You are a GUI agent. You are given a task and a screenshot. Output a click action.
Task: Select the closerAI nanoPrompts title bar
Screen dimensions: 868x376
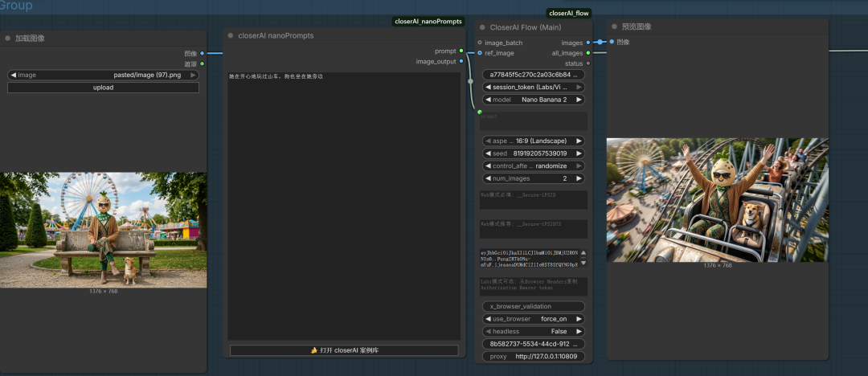pyautogui.click(x=345, y=35)
